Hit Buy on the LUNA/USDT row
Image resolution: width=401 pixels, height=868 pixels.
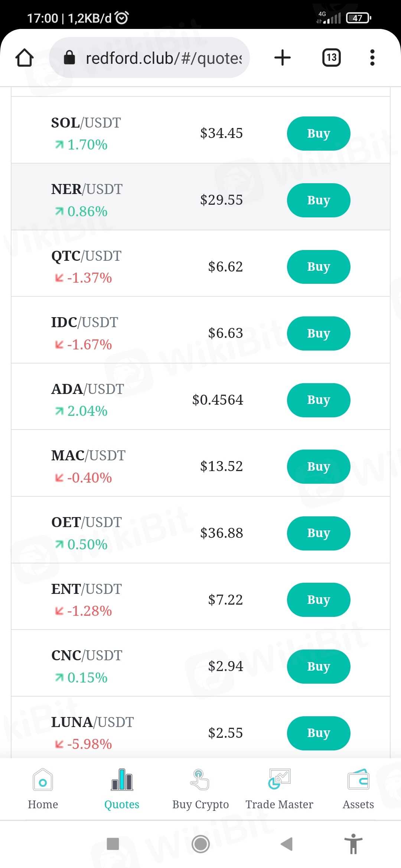[x=318, y=733]
